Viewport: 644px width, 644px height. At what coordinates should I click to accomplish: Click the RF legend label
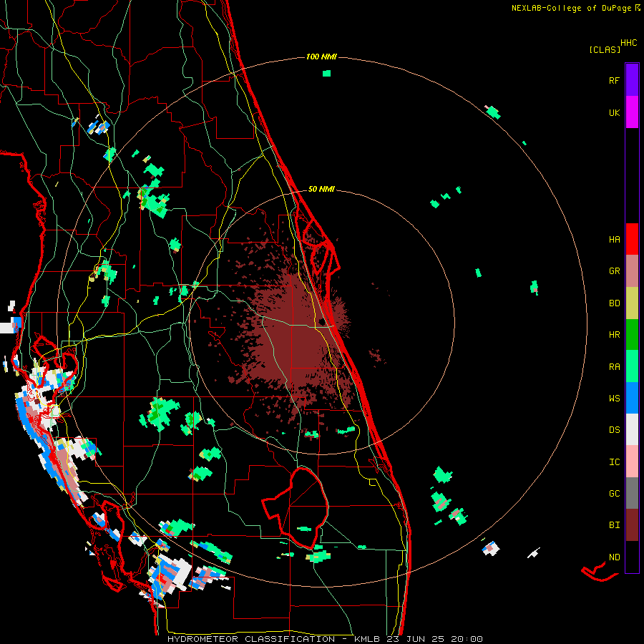615,80
